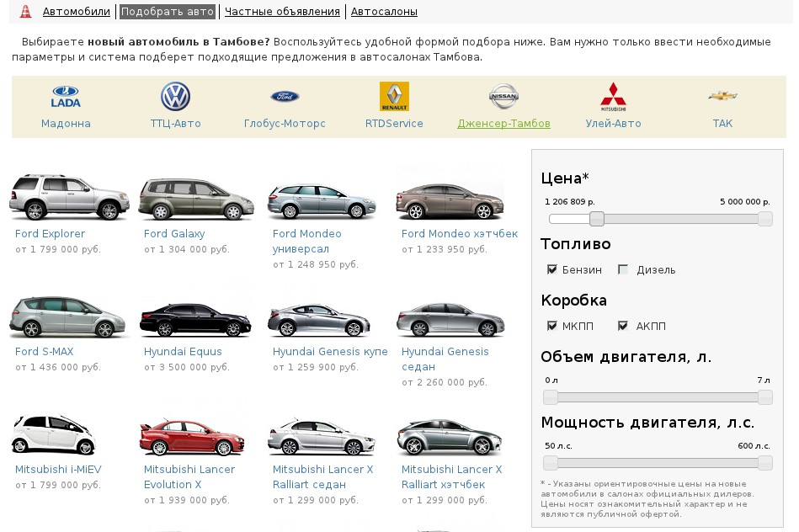This screenshot has width=799, height=532.
Task: Click the Ford Mondeo хэтчбек car image
Action: (450, 201)
